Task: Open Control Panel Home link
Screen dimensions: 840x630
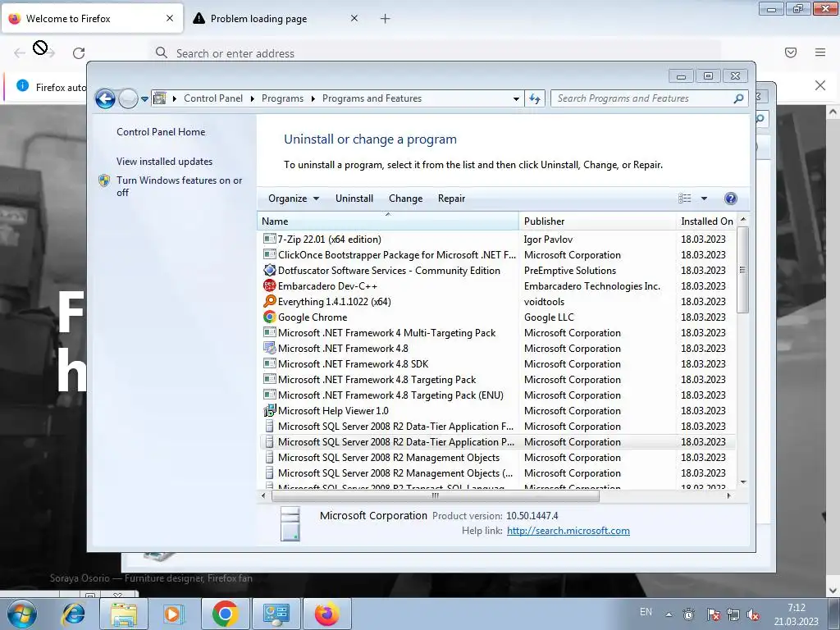Action: point(161,132)
